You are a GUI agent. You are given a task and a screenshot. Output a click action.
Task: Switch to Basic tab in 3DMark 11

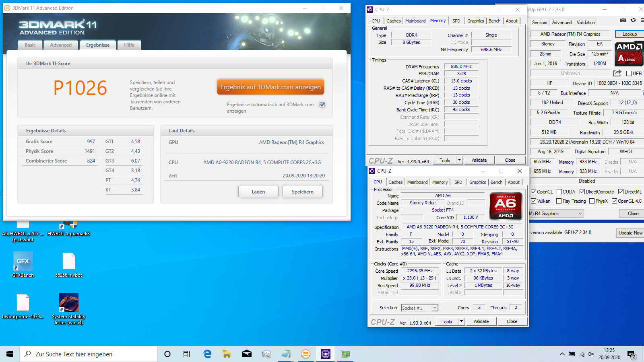(30, 45)
